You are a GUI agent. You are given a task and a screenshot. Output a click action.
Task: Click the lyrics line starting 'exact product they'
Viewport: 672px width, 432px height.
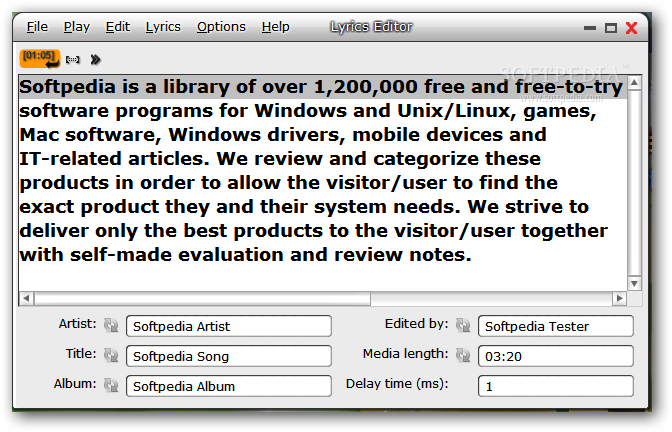[304, 207]
